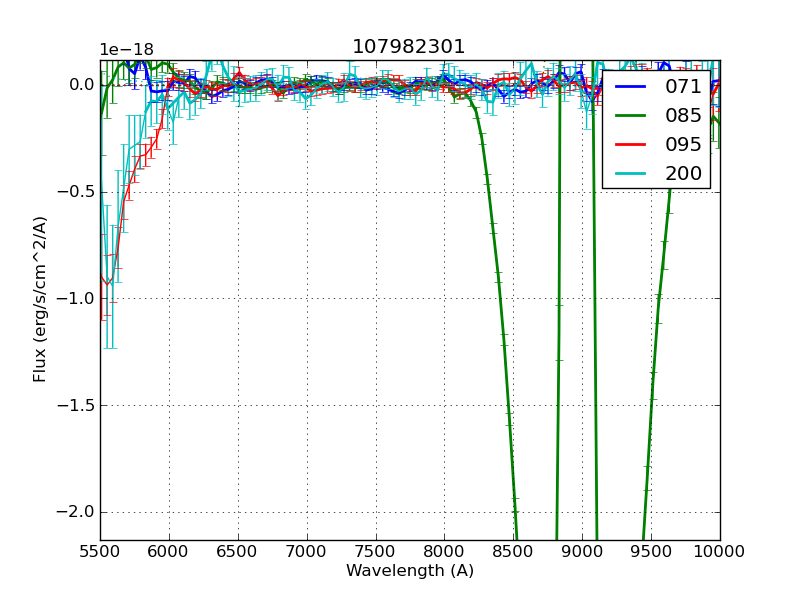
Task: Click the 10000 x-axis tick label
Action: 720,551
